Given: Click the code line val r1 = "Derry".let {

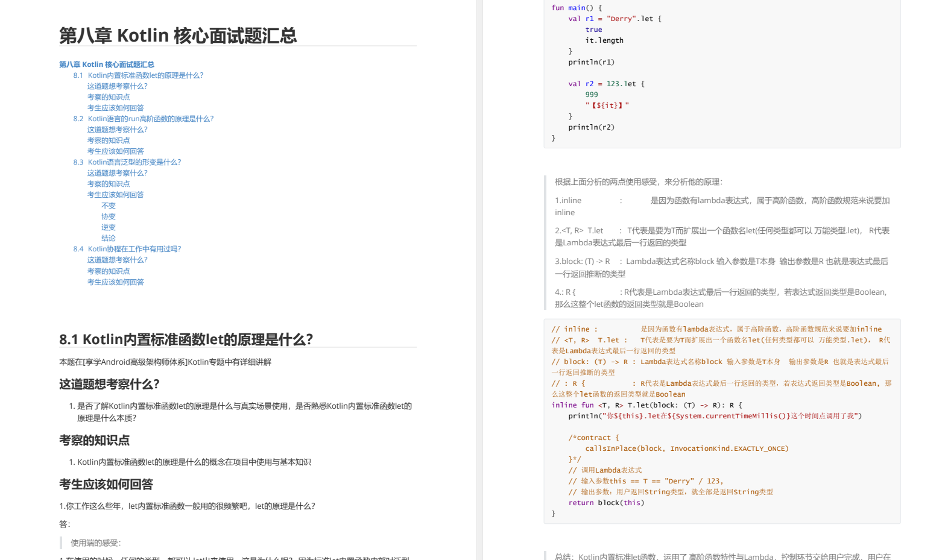Looking at the screenshot, I should point(615,19).
